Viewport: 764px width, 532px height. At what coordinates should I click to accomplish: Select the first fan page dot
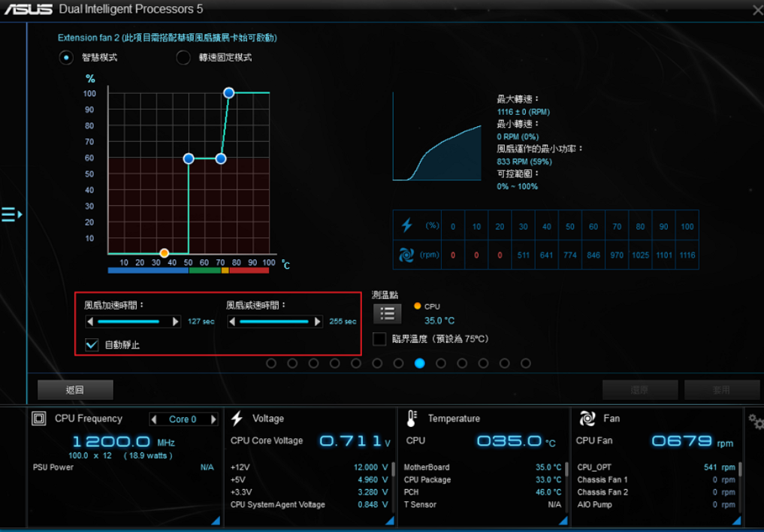pyautogui.click(x=271, y=364)
